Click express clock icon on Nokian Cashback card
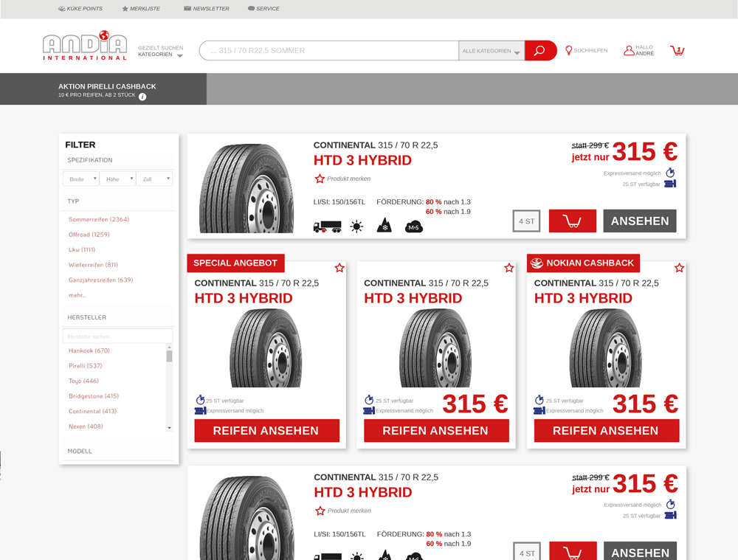This screenshot has height=560, width=738. pos(539,400)
